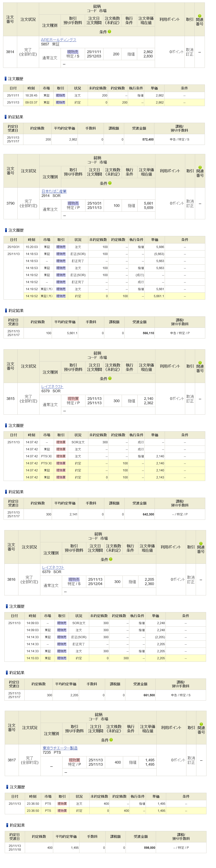Open 関連番号 help icon in order 3815 header
The height and width of the screenshot is (868, 216).
pyautogui.click(x=200, y=362)
